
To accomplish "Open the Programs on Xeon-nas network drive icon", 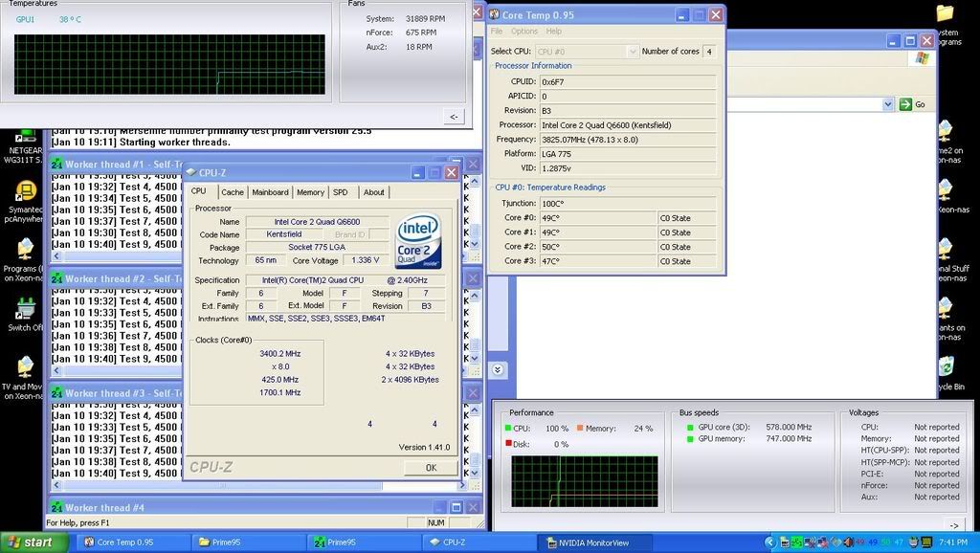I will pyautogui.click(x=24, y=259).
